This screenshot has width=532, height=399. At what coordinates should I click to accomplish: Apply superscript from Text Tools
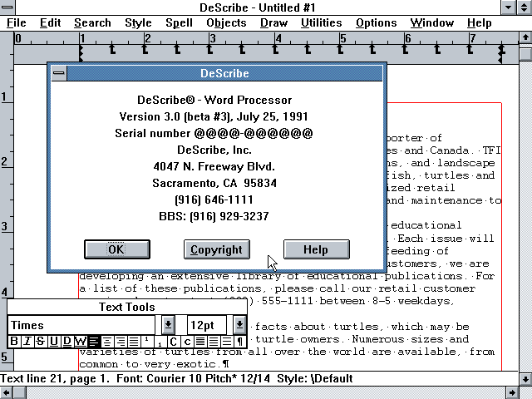click(147, 341)
